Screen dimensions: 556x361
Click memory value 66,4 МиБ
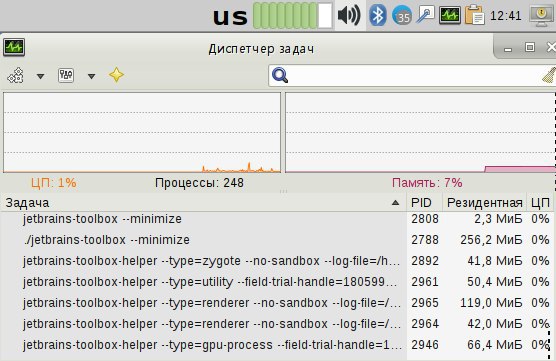tap(495, 344)
